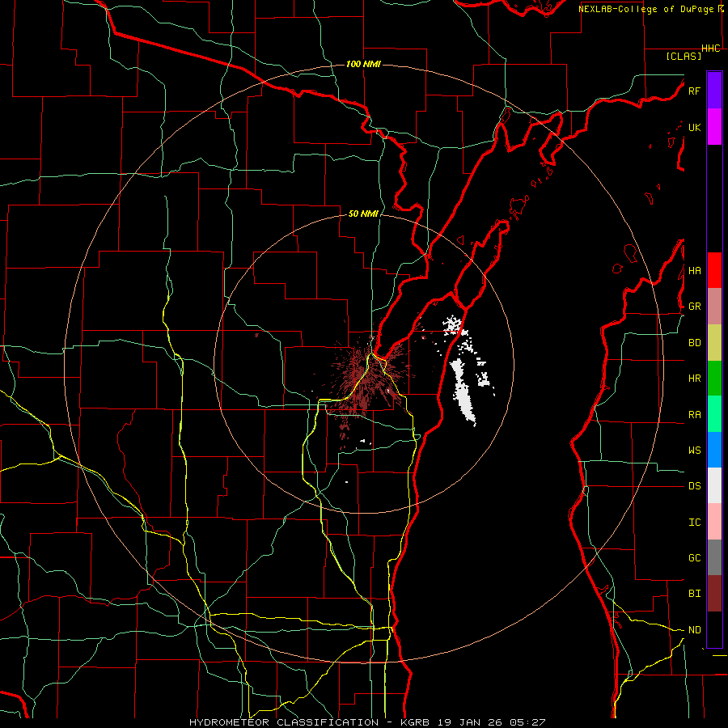Click the IC legend label
The image size is (728, 728).
pyautogui.click(x=694, y=523)
